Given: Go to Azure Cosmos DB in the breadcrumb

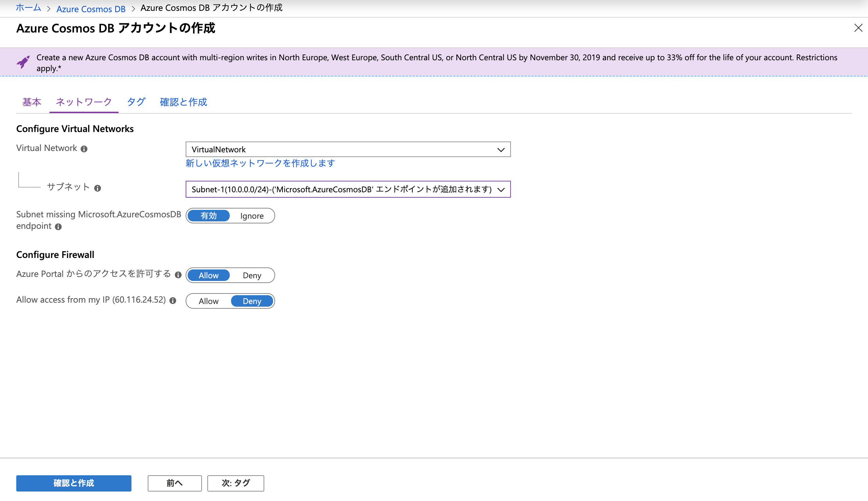Looking at the screenshot, I should tap(91, 8).
